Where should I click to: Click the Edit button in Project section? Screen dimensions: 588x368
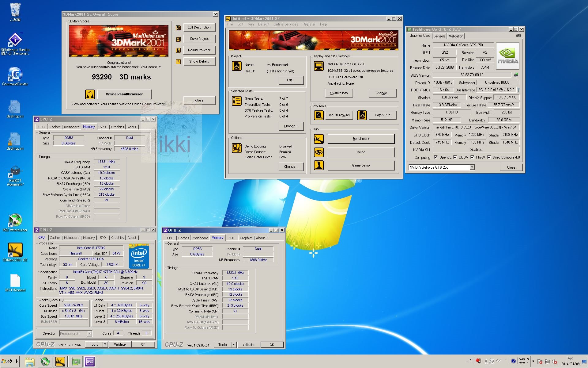291,80
